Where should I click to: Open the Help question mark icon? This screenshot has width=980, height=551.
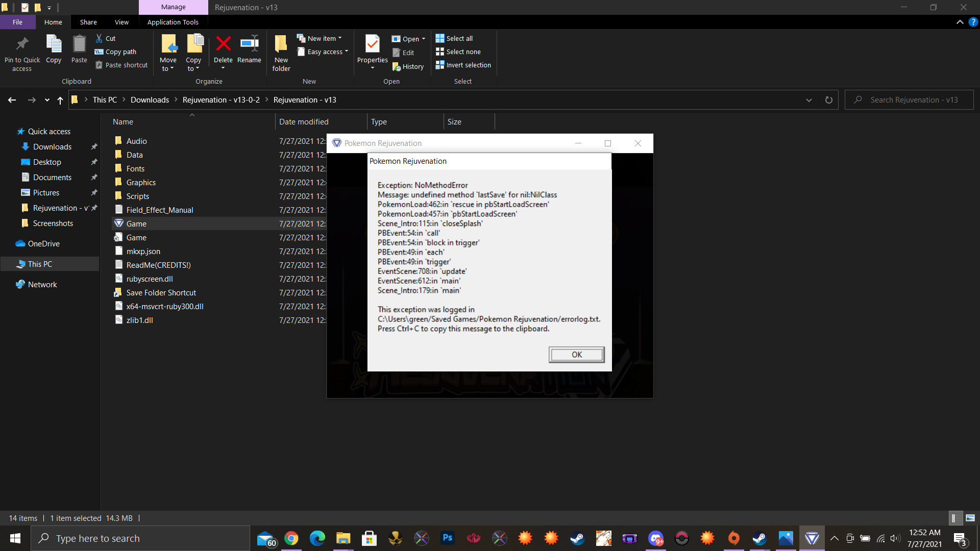pyautogui.click(x=973, y=22)
